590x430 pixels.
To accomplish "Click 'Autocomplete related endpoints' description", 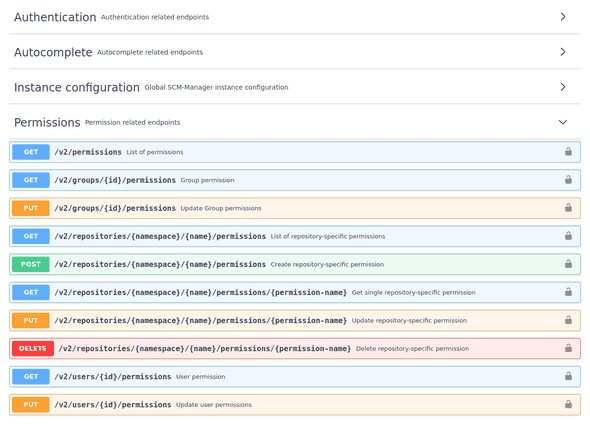I will (x=150, y=52).
